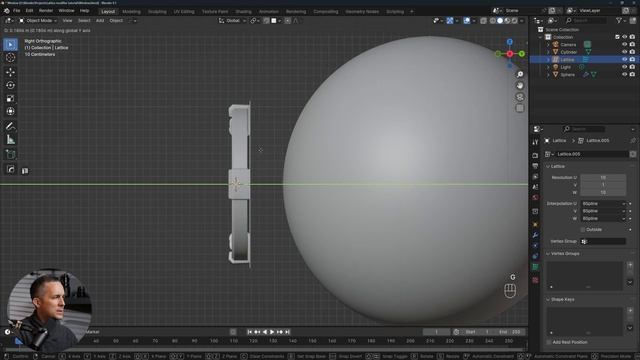The height and width of the screenshot is (360, 640).
Task: Click the outliner search field
Action: (x=586, y=20)
